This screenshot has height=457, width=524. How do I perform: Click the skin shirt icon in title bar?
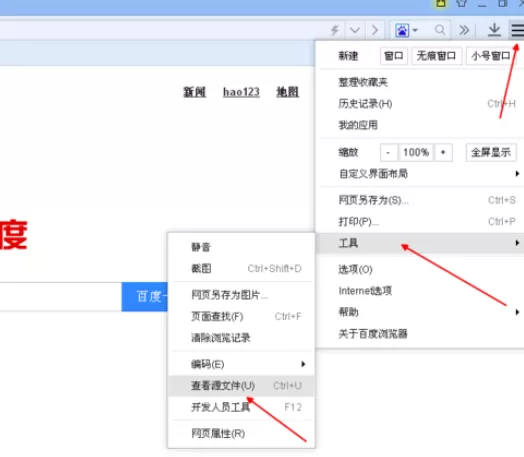pyautogui.click(x=462, y=3)
